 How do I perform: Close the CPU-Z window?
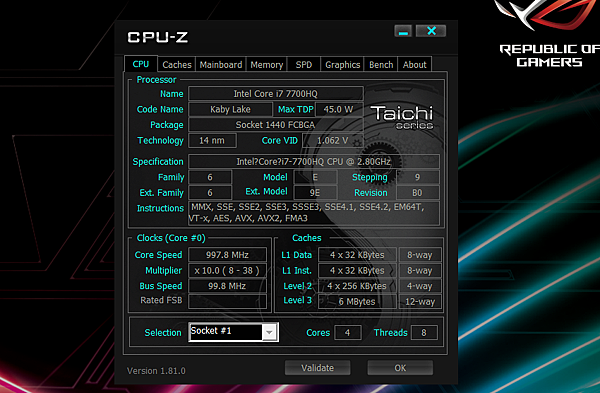431,31
